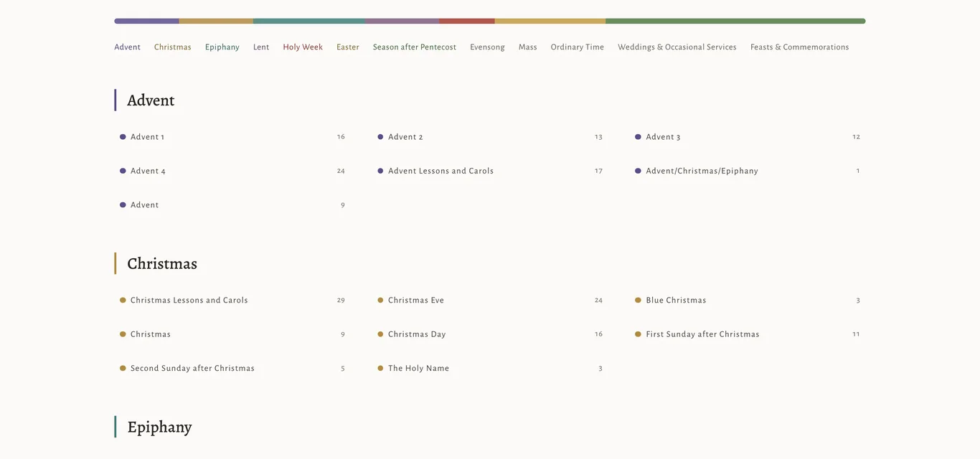Screen dimensions: 980x459
Task: Click the count 11 beside First Sunday after Christmas
Action: coord(856,334)
